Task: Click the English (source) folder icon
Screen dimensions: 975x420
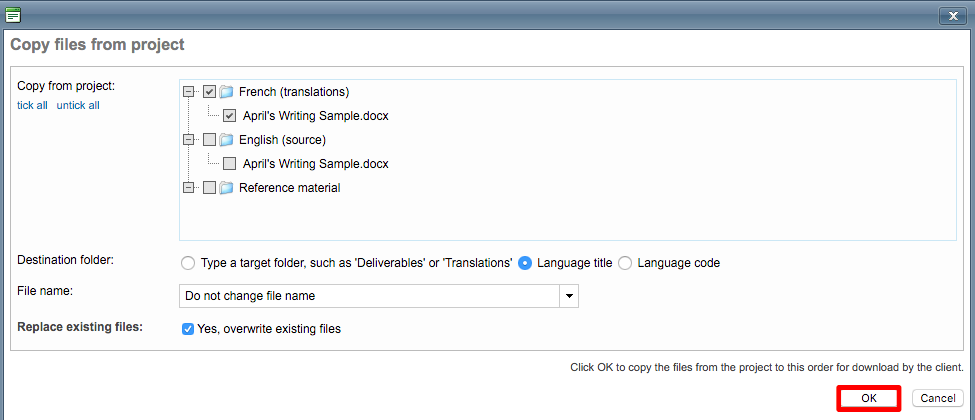Action: pos(226,140)
